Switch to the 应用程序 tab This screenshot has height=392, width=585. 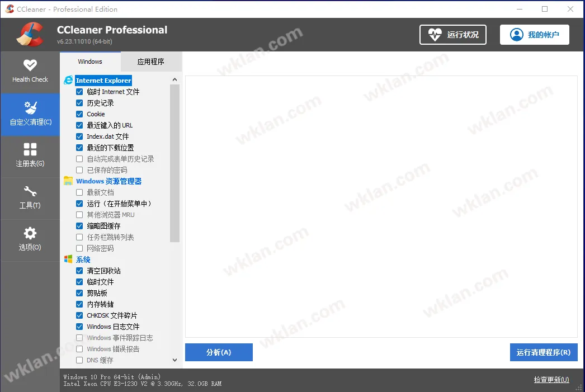151,62
